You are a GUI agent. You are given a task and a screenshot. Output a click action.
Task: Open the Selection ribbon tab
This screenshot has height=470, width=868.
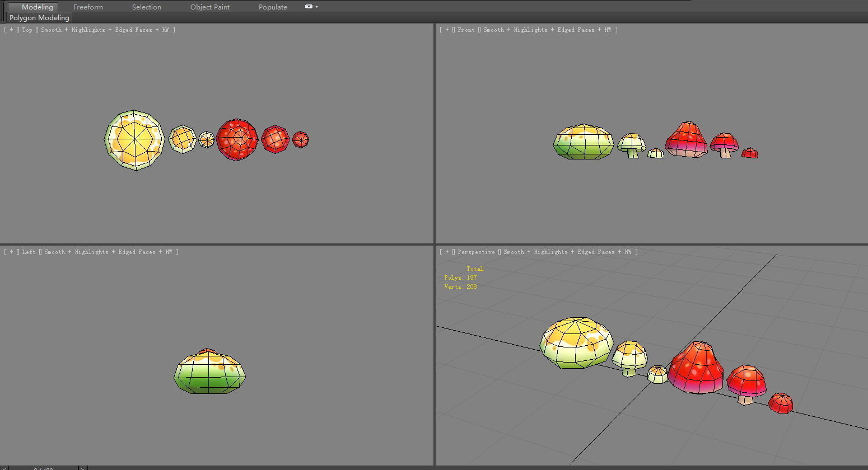pyautogui.click(x=147, y=7)
